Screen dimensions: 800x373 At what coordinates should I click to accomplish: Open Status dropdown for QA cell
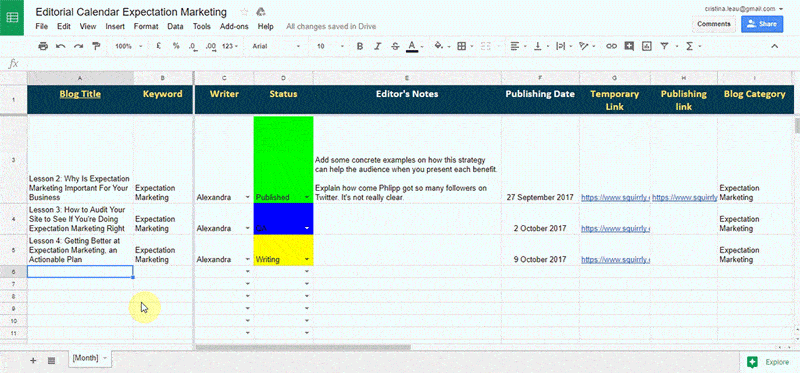(x=307, y=229)
